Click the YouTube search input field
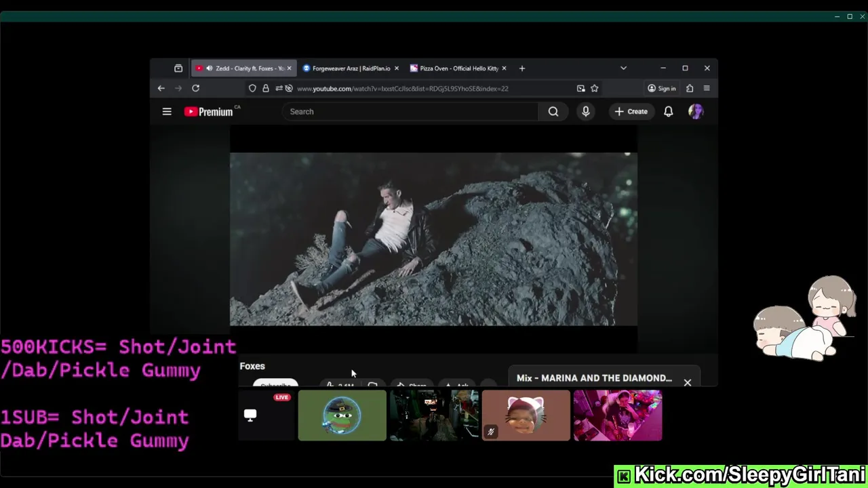868x488 pixels. (x=410, y=112)
